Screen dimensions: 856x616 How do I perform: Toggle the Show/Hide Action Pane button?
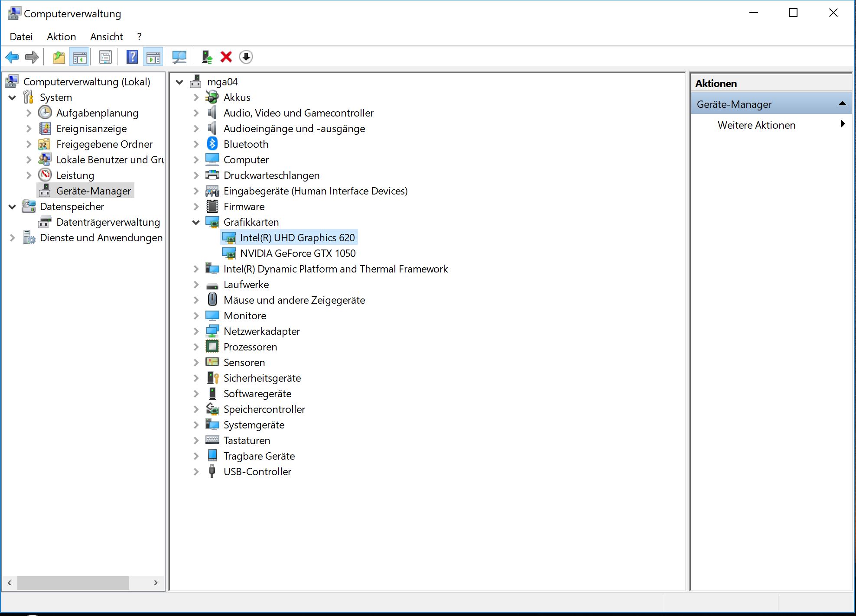click(153, 57)
